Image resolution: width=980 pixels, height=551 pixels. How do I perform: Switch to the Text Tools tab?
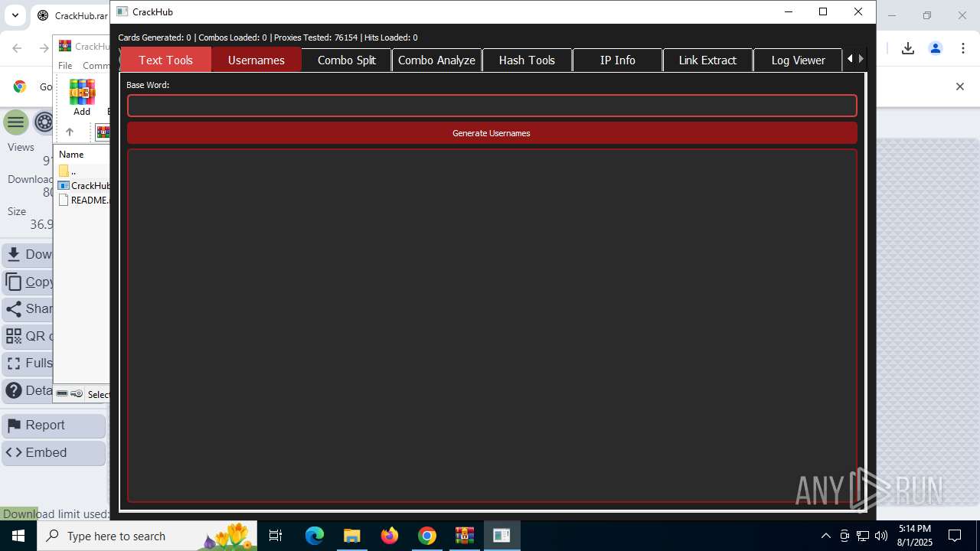coord(165,60)
